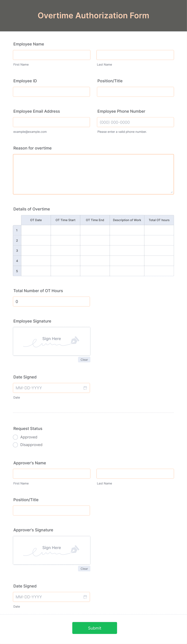Clear the Employee Signature
The image size is (187, 644).
(84, 360)
